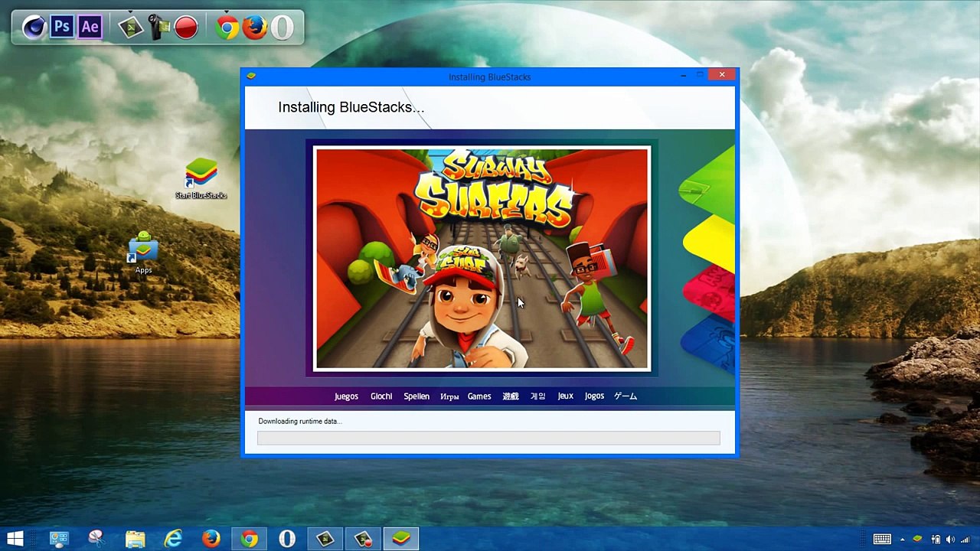Click the 'Downloading runtime data...' status text
This screenshot has width=980, height=551.
[x=300, y=421]
